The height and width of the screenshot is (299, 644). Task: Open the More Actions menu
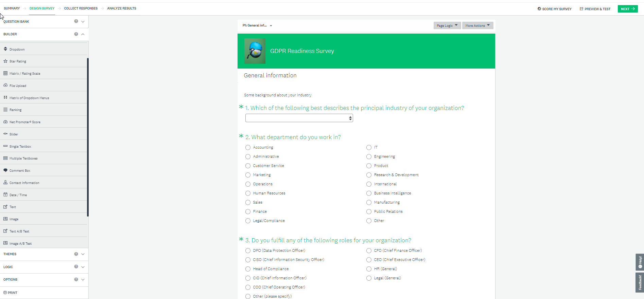[477, 25]
